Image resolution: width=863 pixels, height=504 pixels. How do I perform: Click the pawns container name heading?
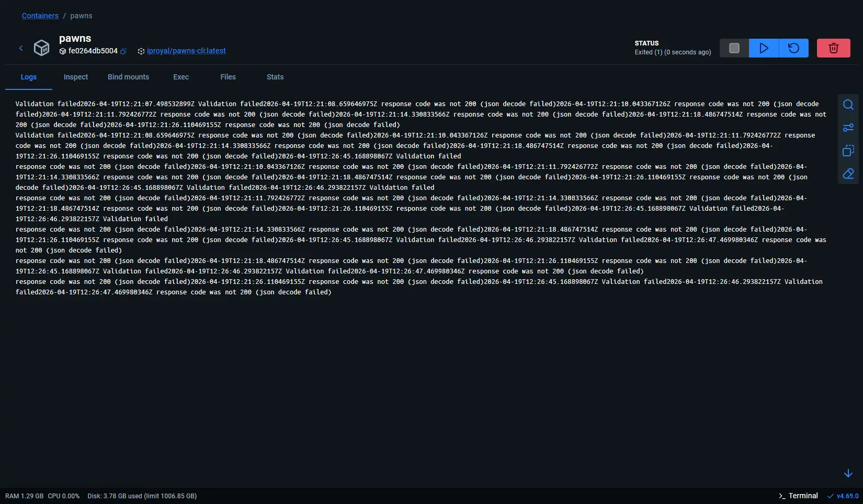point(75,38)
